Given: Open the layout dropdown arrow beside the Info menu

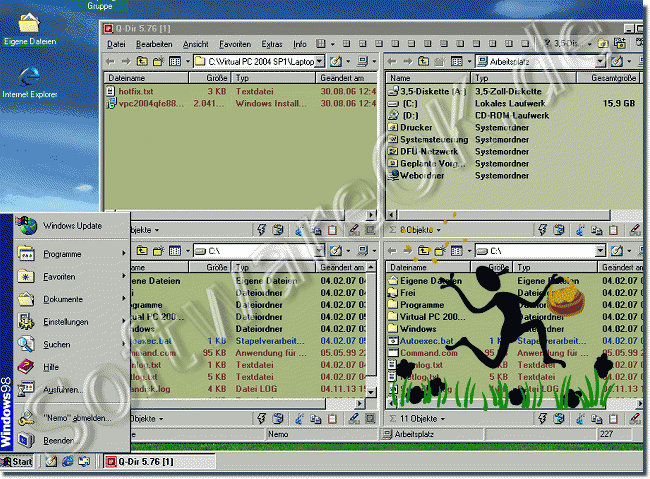Looking at the screenshot, I should pyautogui.click(x=332, y=44).
